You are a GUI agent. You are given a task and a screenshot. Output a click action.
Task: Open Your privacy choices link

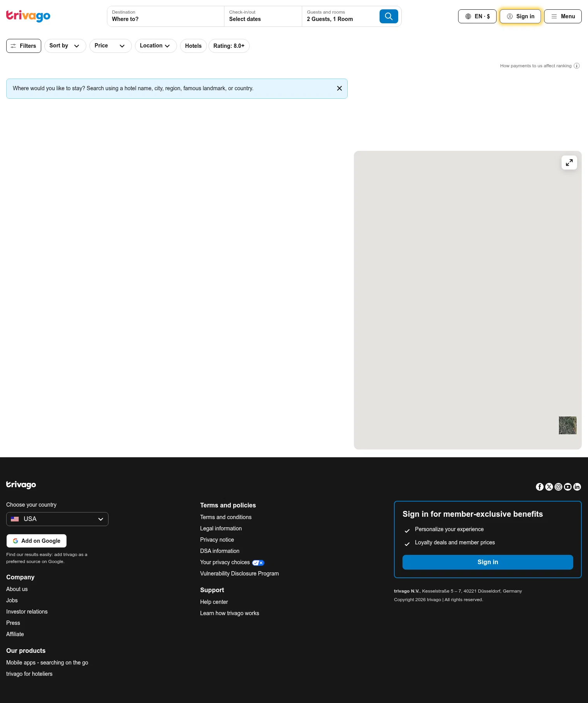(232, 562)
